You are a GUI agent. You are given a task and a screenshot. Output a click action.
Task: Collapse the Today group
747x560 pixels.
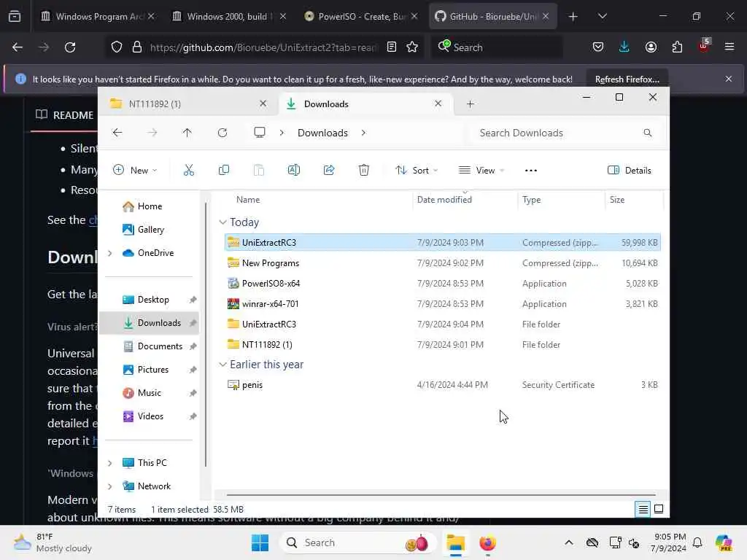pos(222,222)
